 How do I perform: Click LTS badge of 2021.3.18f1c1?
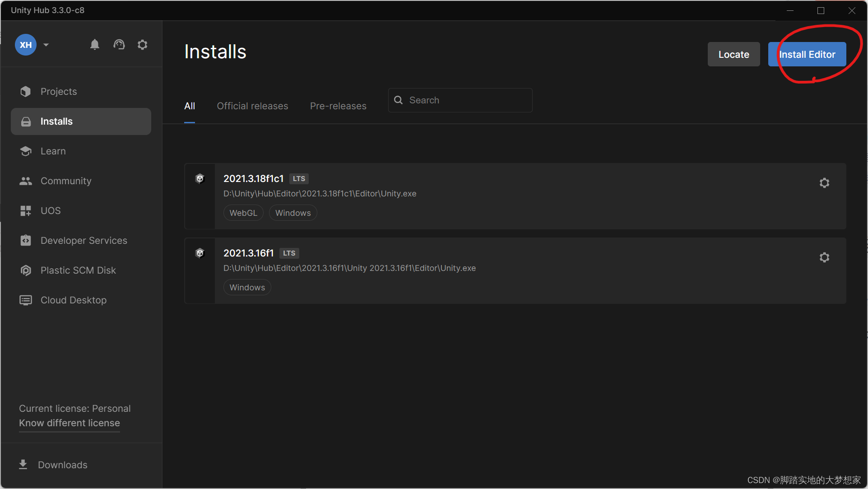click(x=299, y=179)
